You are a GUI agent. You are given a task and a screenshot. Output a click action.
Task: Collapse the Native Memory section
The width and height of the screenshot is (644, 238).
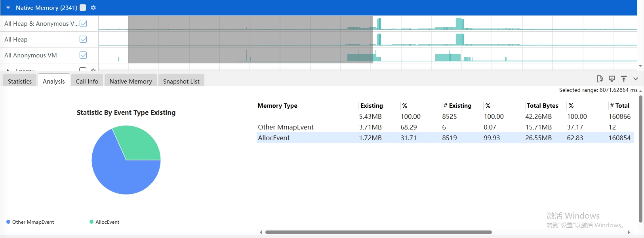click(x=8, y=8)
